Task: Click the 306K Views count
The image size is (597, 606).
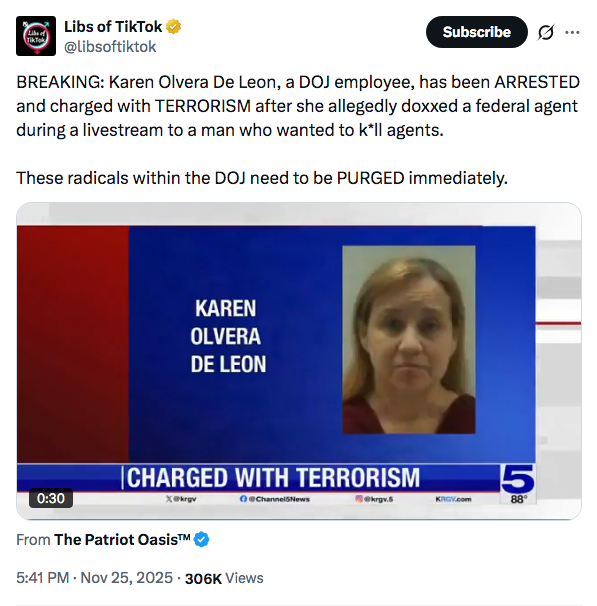Action: [x=224, y=578]
